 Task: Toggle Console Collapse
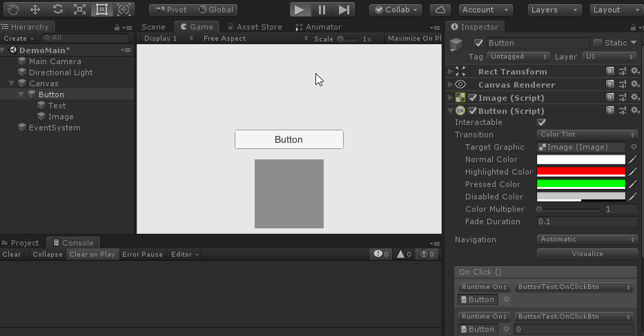[48, 255]
